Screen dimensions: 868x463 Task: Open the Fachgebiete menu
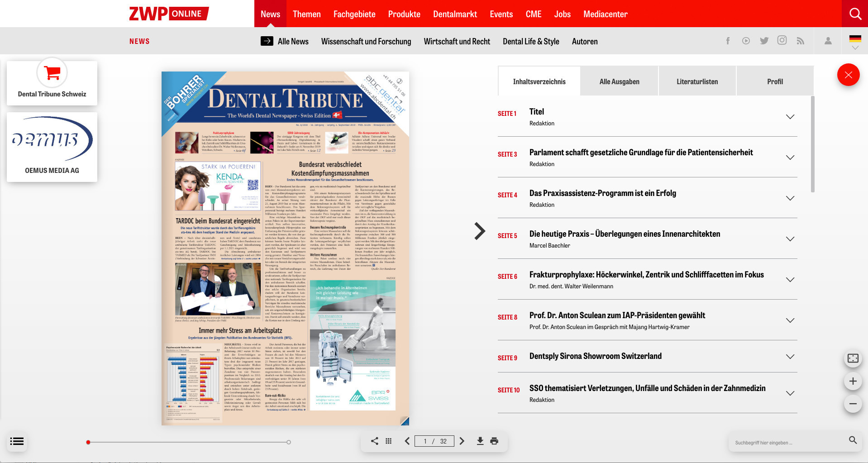coord(354,14)
